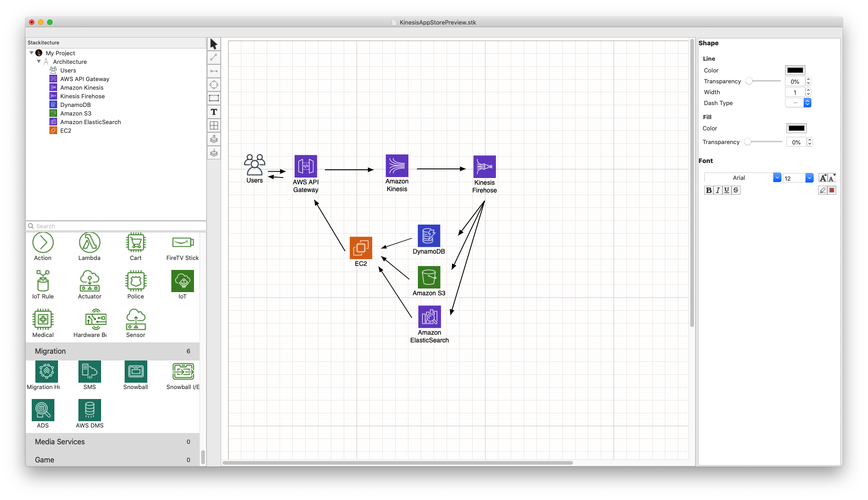Image resolution: width=868 pixels, height=500 pixels.
Task: Toggle underline text formatting
Action: 727,190
